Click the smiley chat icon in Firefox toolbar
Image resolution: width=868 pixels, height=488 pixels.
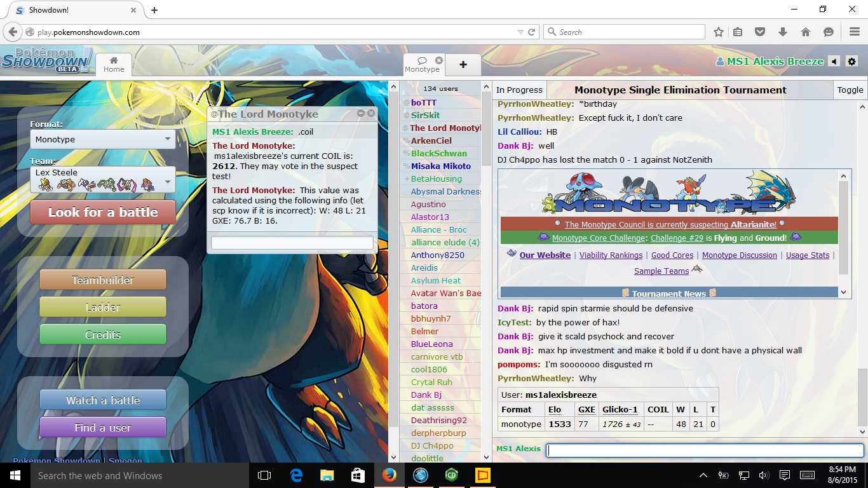(x=829, y=32)
